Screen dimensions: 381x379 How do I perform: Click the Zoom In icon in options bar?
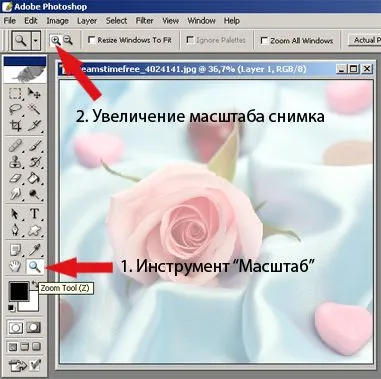click(x=55, y=40)
